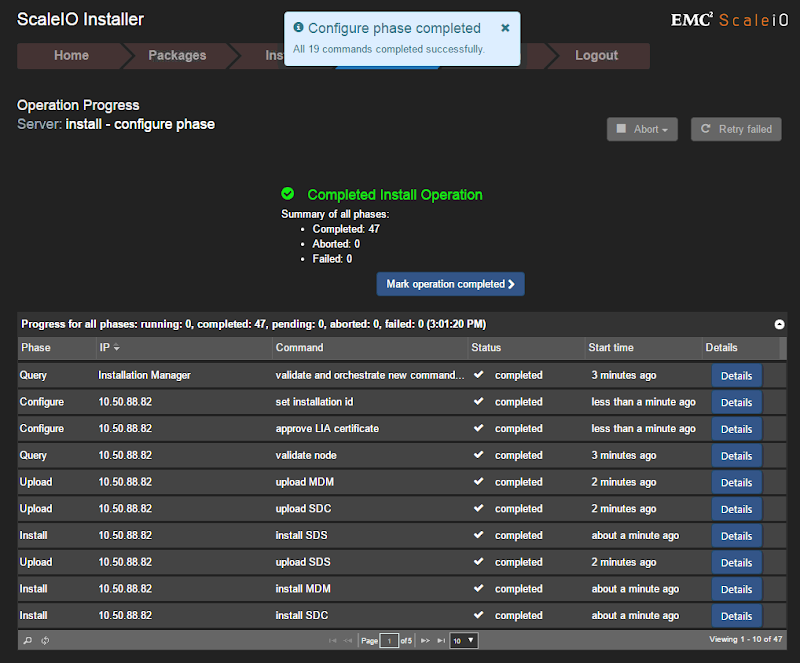The height and width of the screenshot is (663, 800).
Task: Click the page number input field
Action: [389, 641]
